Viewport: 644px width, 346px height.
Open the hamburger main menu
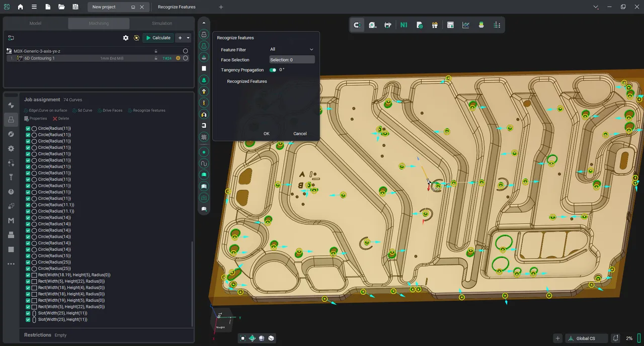pos(34,7)
